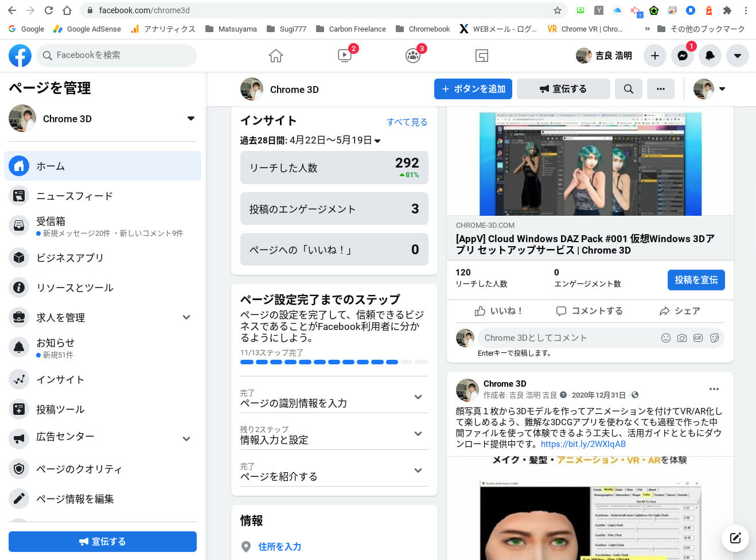The image size is (756, 560).
Task: Click the plus Create icon
Action: 655,56
